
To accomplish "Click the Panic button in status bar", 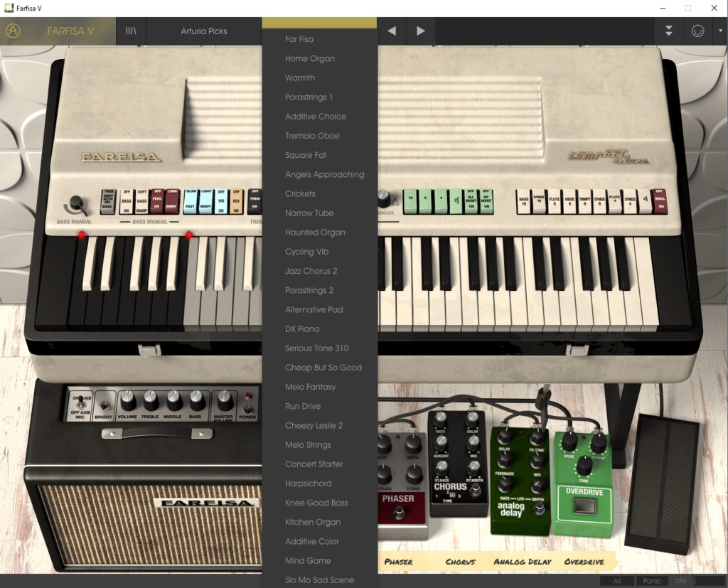I will coord(652,581).
